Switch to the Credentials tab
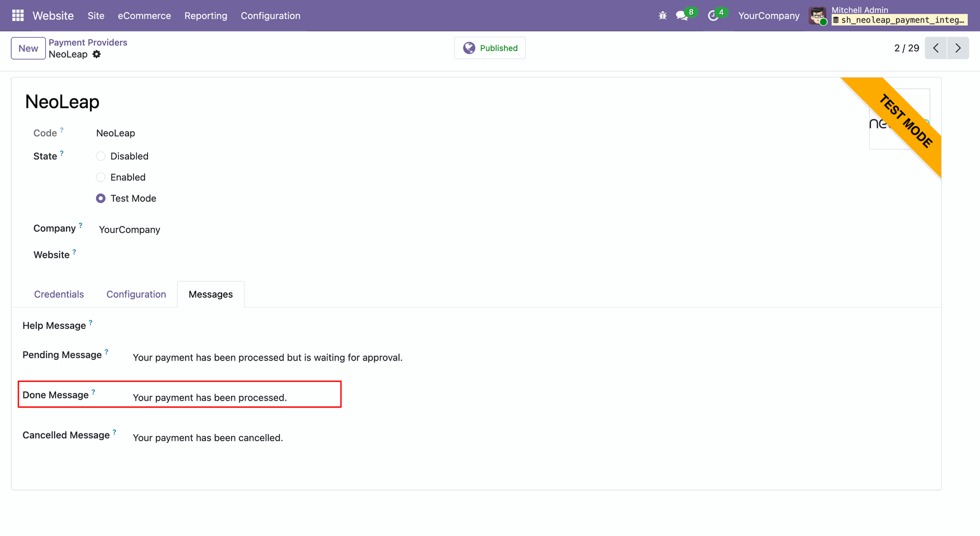Viewport: 980px width, 536px height. [59, 294]
